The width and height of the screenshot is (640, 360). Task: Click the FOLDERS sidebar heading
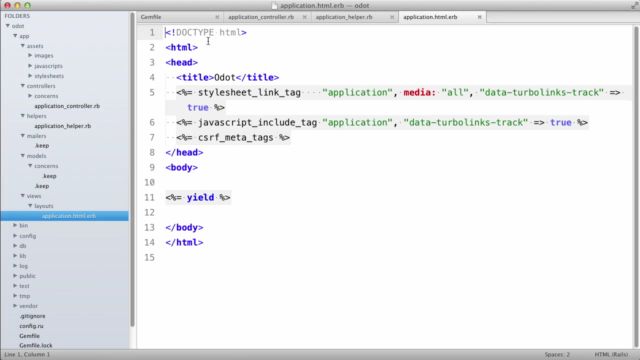pyautogui.click(x=17, y=16)
